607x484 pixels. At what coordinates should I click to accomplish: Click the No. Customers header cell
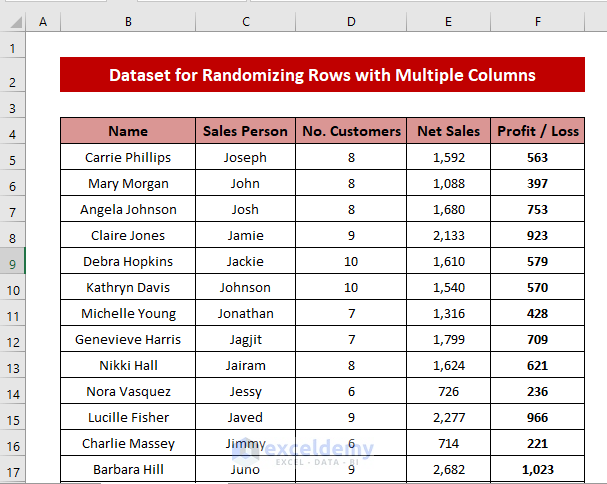351,131
